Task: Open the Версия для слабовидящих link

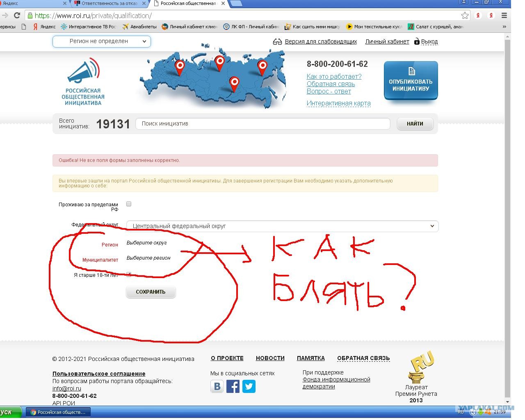Action: tap(321, 41)
